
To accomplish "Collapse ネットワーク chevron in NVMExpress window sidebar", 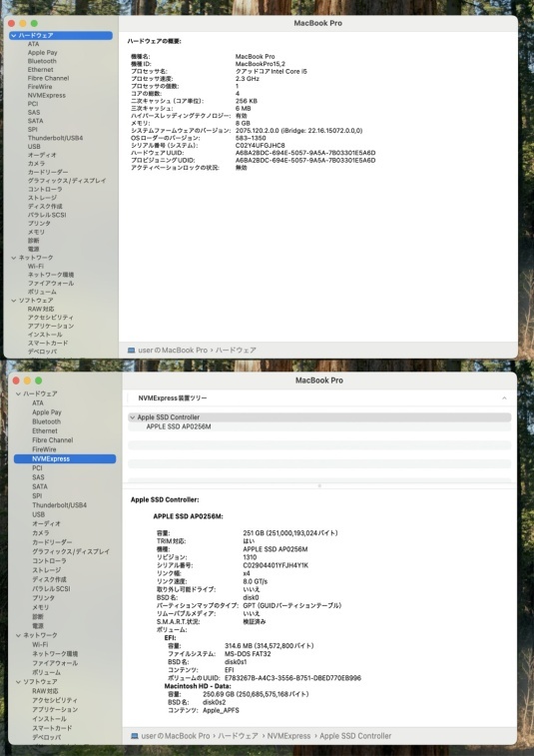I will pyautogui.click(x=18, y=635).
